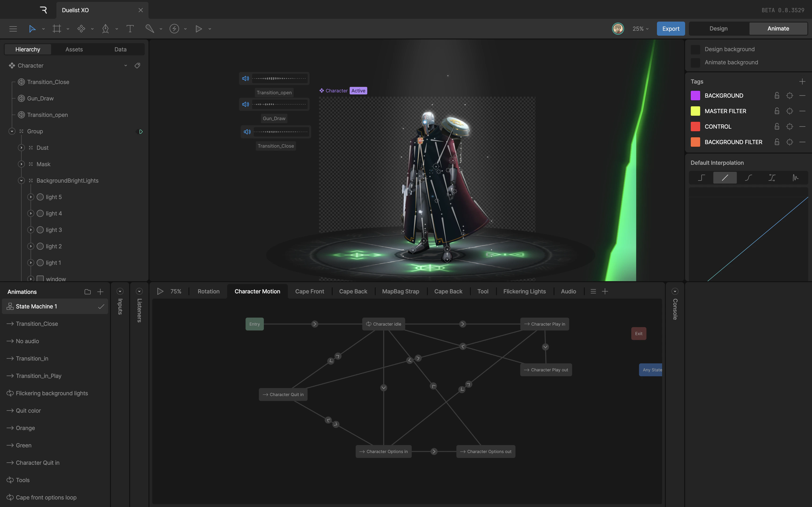
Task: Select the Text tool
Action: coord(130,29)
